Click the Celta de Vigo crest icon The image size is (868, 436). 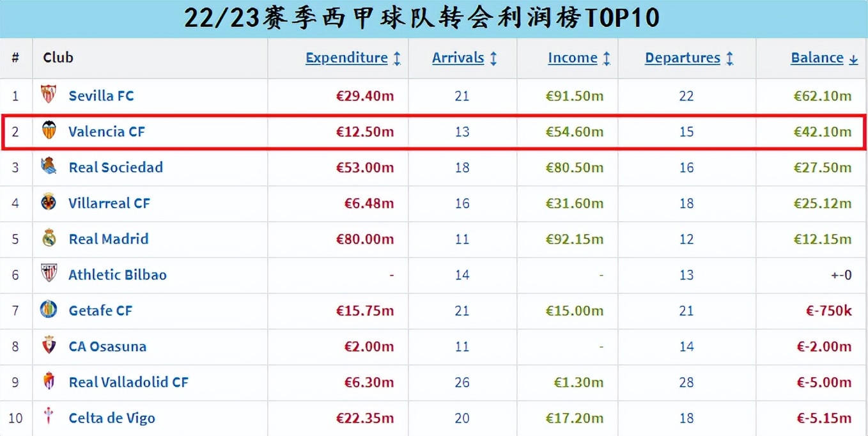point(49,417)
